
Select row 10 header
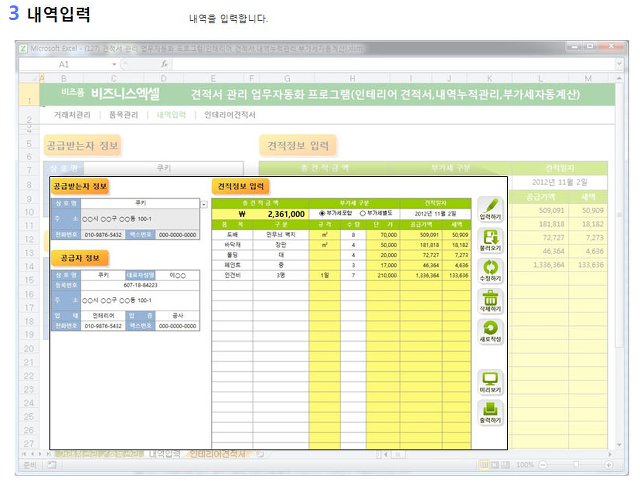coord(29,212)
